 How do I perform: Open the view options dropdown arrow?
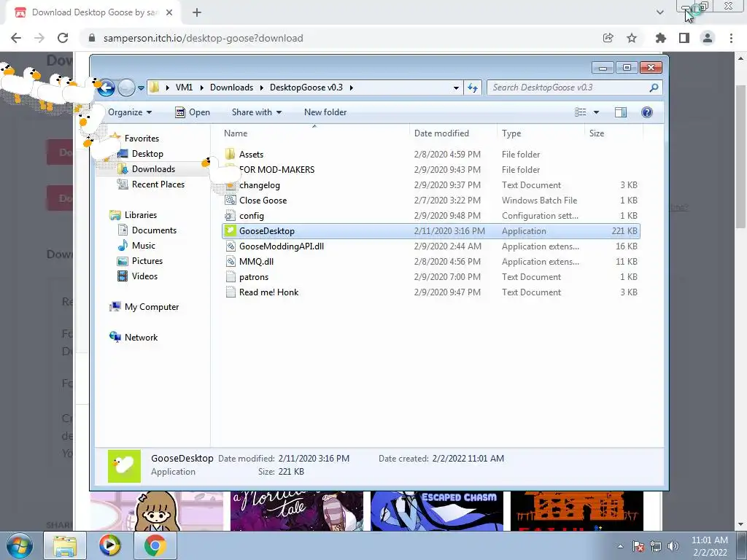coord(596,112)
